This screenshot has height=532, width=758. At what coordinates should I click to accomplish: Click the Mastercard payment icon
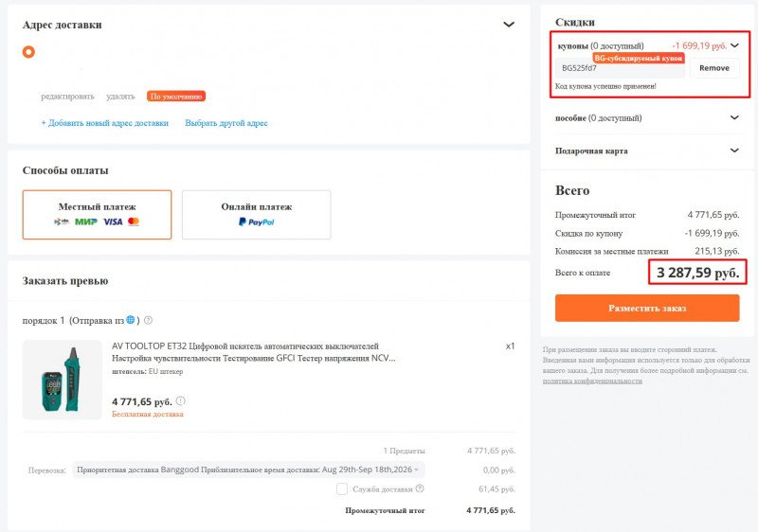point(134,222)
